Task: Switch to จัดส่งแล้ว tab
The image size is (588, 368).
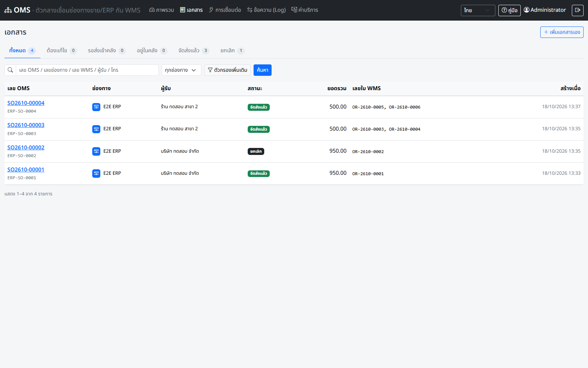Action: click(194, 50)
